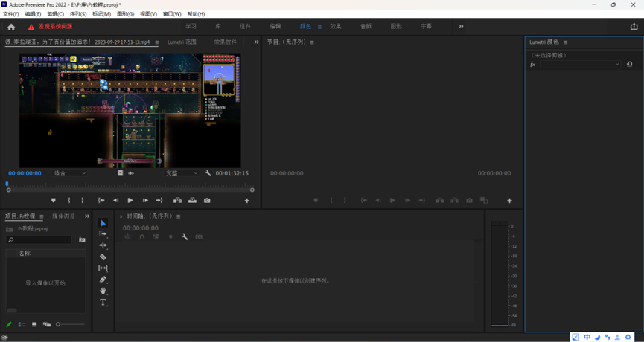The height and width of the screenshot is (342, 644).
Task: Toggle project write-lock green pencil icon
Action: pos(9,324)
